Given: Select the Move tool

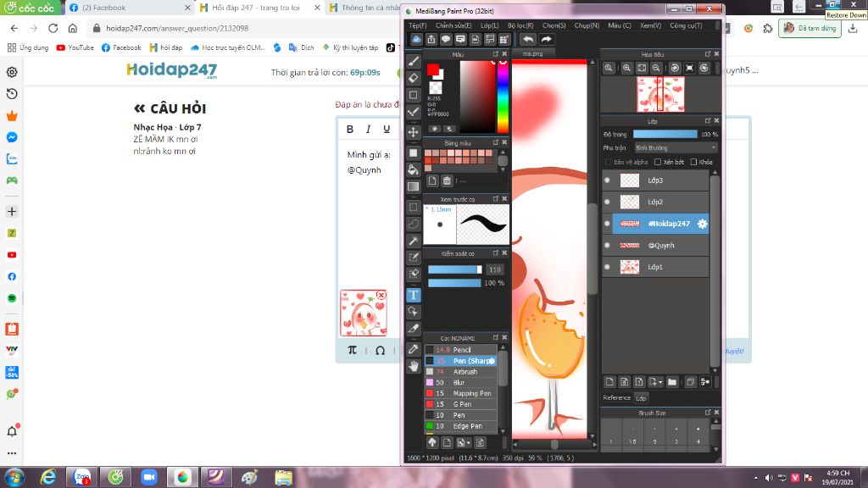Looking at the screenshot, I should (414, 131).
